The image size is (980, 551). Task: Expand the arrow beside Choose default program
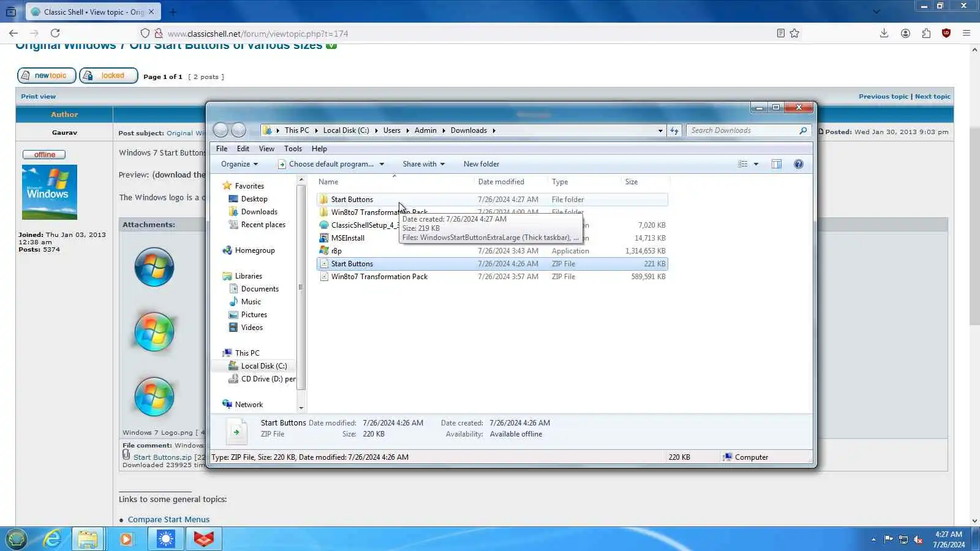tap(382, 164)
